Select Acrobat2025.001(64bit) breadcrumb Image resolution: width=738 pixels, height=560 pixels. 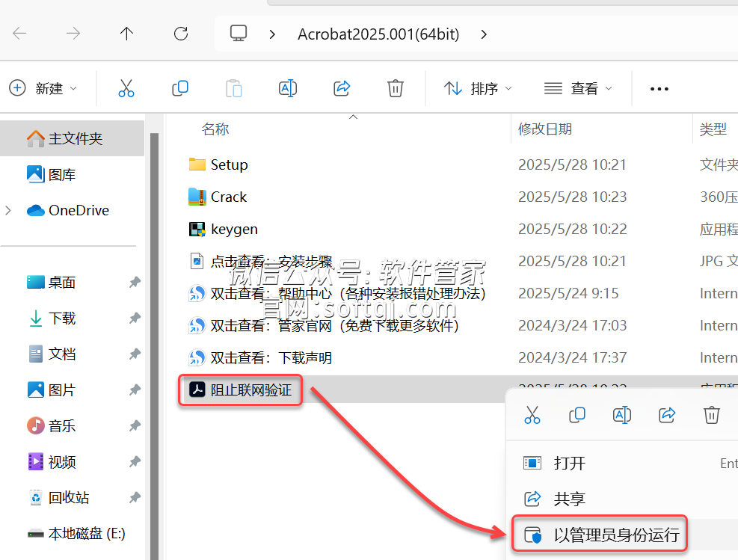(378, 34)
